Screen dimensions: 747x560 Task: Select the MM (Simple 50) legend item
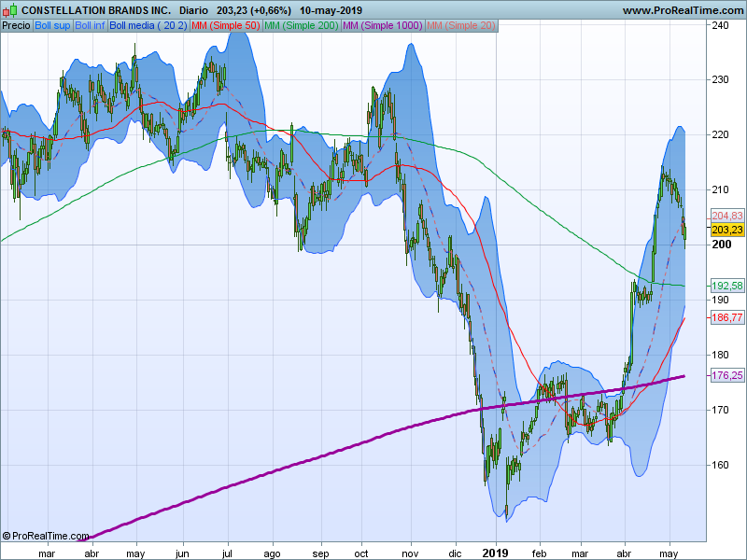click(226, 26)
